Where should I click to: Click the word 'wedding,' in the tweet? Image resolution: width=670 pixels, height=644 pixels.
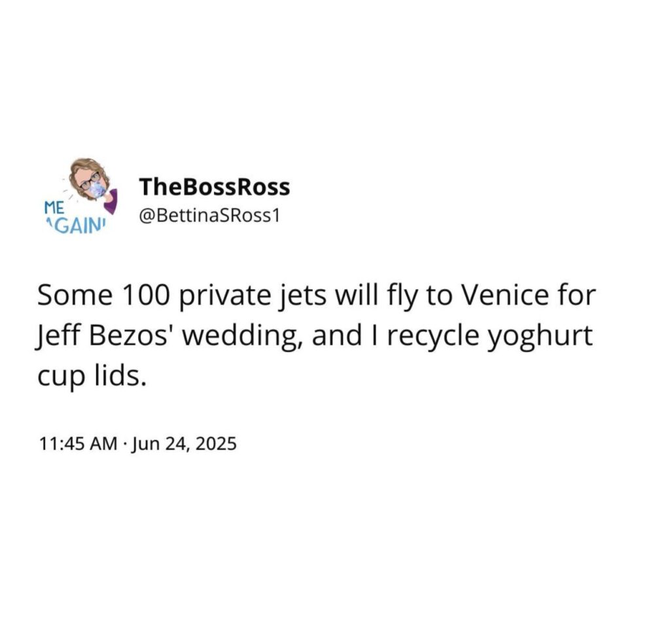pos(243,337)
